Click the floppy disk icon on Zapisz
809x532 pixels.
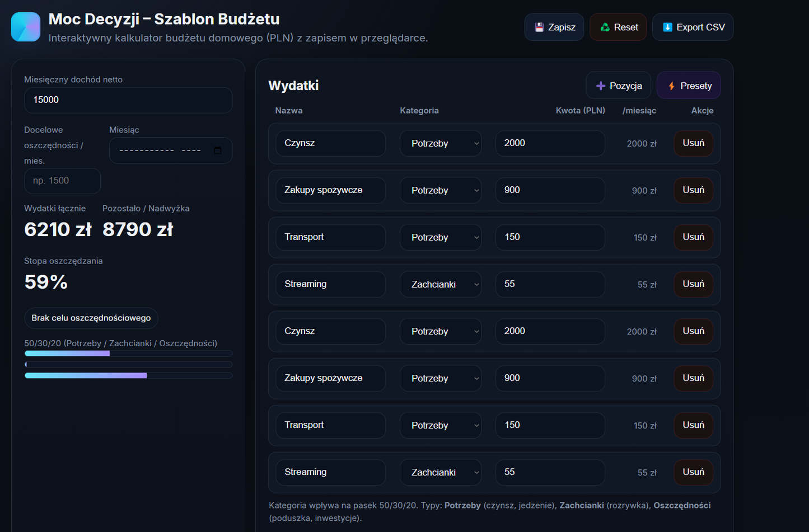click(x=539, y=27)
